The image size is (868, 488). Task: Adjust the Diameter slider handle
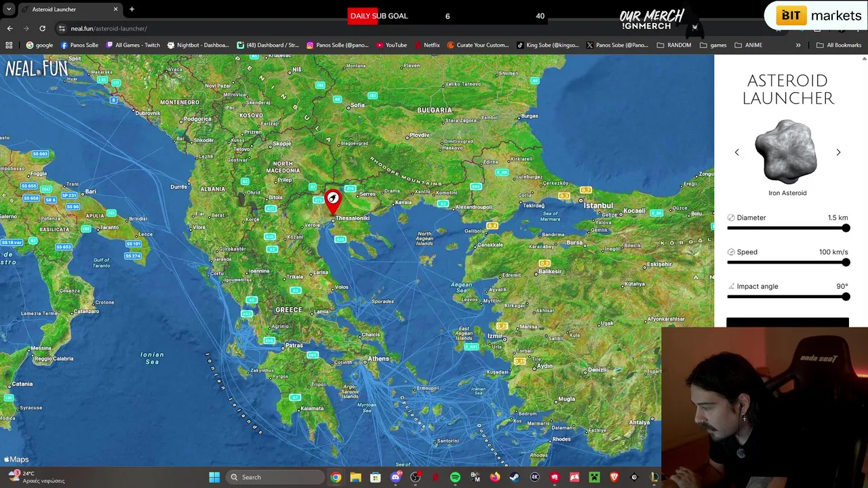click(x=846, y=228)
